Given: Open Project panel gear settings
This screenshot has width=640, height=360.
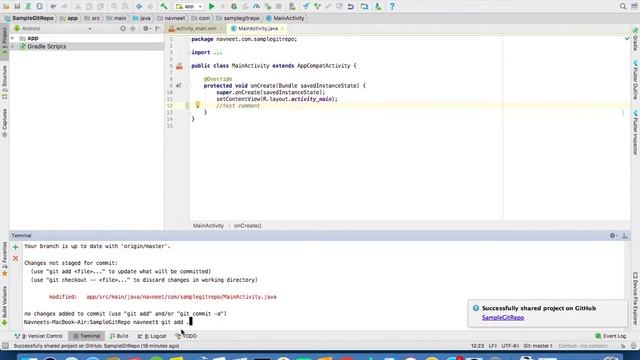Looking at the screenshot, I should coord(146,29).
